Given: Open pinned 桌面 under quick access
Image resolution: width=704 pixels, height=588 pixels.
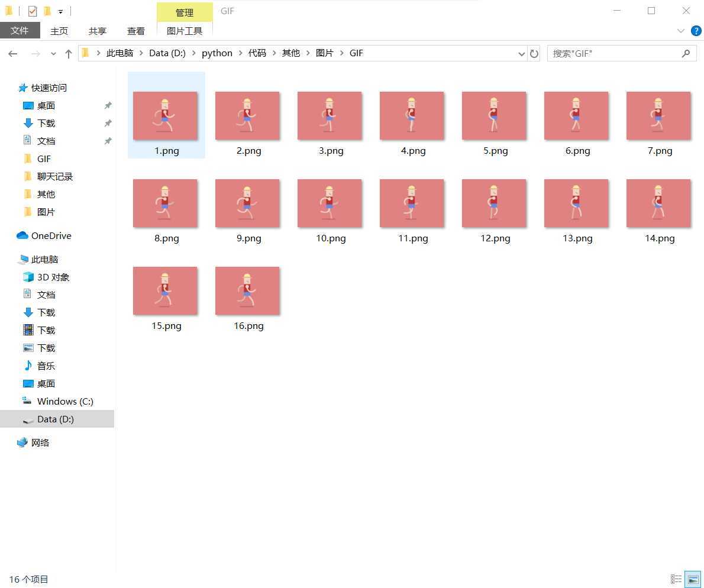Looking at the screenshot, I should pyautogui.click(x=46, y=105).
